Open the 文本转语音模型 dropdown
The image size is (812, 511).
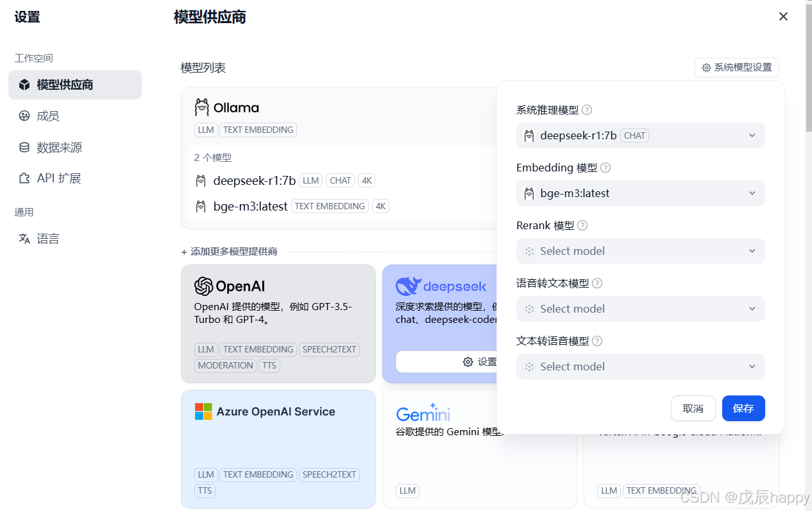[641, 367]
